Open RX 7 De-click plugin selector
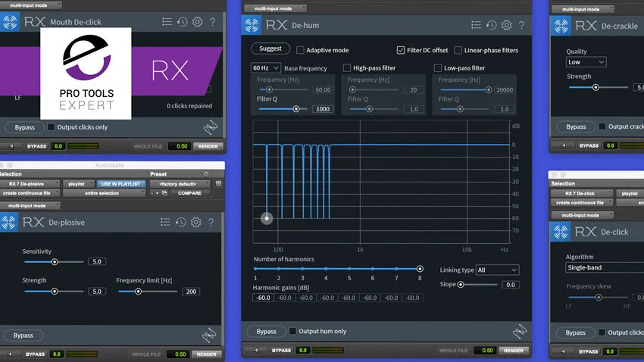The image size is (644, 362). pyautogui.click(x=582, y=193)
